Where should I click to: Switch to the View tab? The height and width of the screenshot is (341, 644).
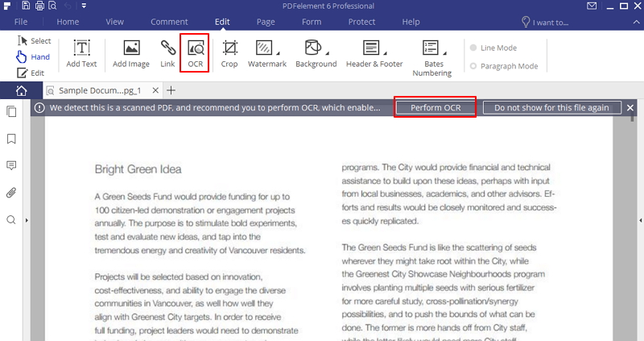click(114, 22)
